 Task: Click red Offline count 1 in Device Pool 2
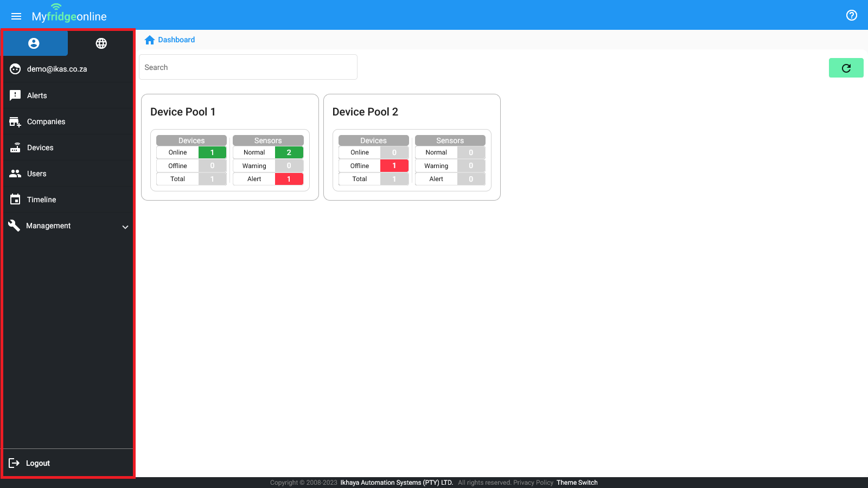(x=394, y=166)
